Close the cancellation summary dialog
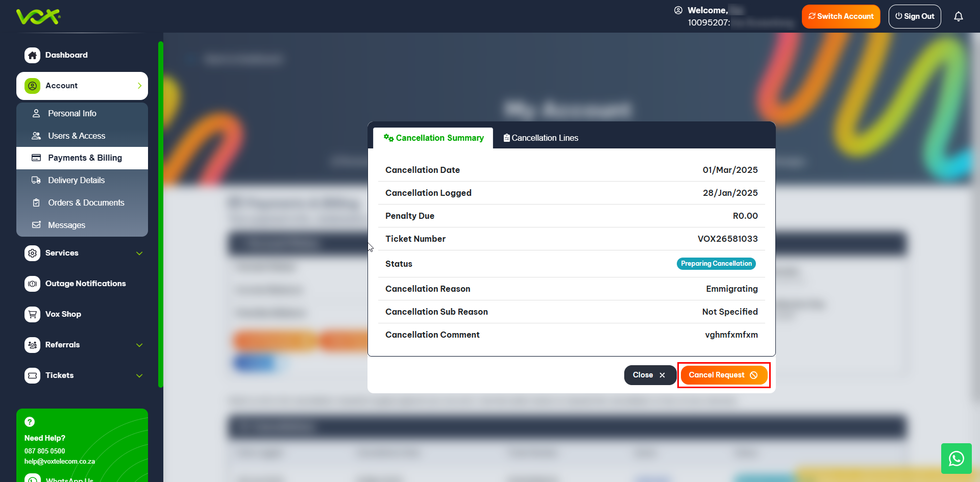980x482 pixels. click(x=649, y=375)
